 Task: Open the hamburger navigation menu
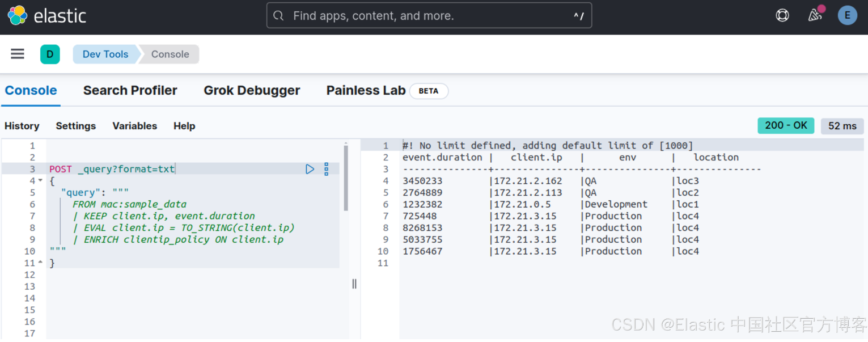click(18, 54)
